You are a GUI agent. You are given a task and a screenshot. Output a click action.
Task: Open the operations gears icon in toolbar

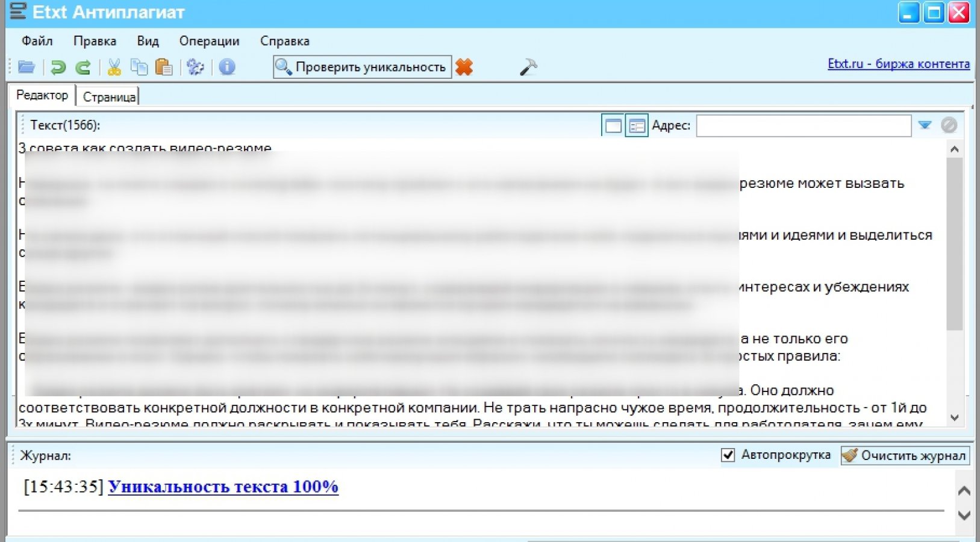(195, 67)
